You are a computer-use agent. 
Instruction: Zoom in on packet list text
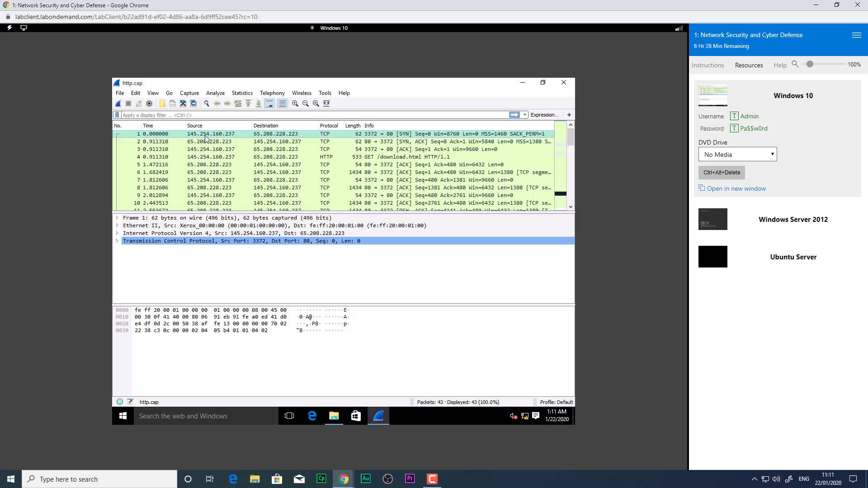(x=295, y=103)
